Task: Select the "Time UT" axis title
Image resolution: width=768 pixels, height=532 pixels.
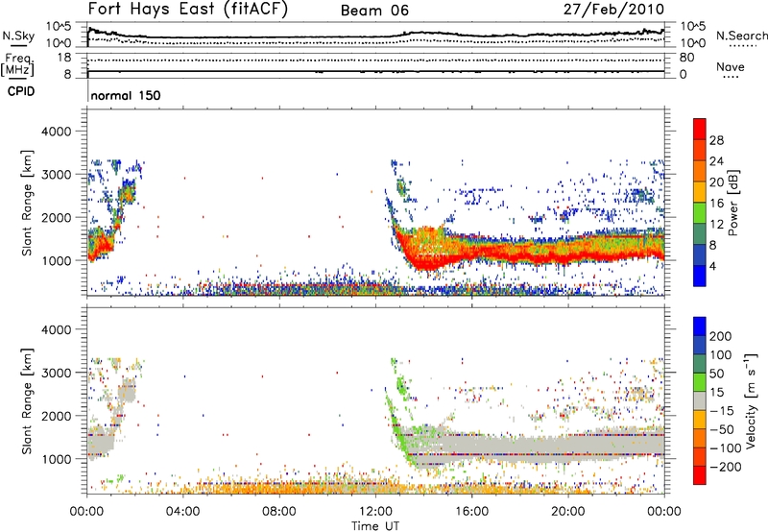Action: (x=375, y=525)
